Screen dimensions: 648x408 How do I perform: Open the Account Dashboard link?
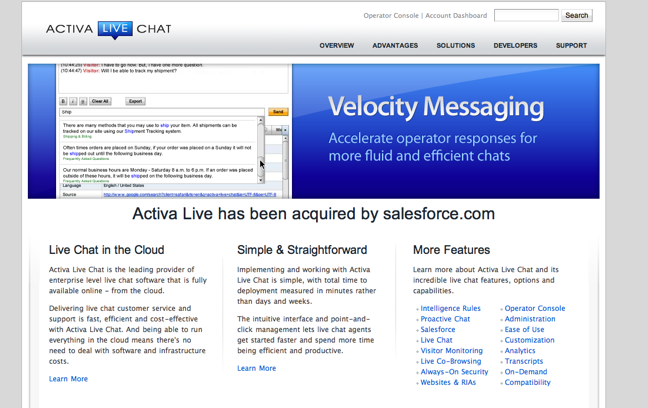456,16
